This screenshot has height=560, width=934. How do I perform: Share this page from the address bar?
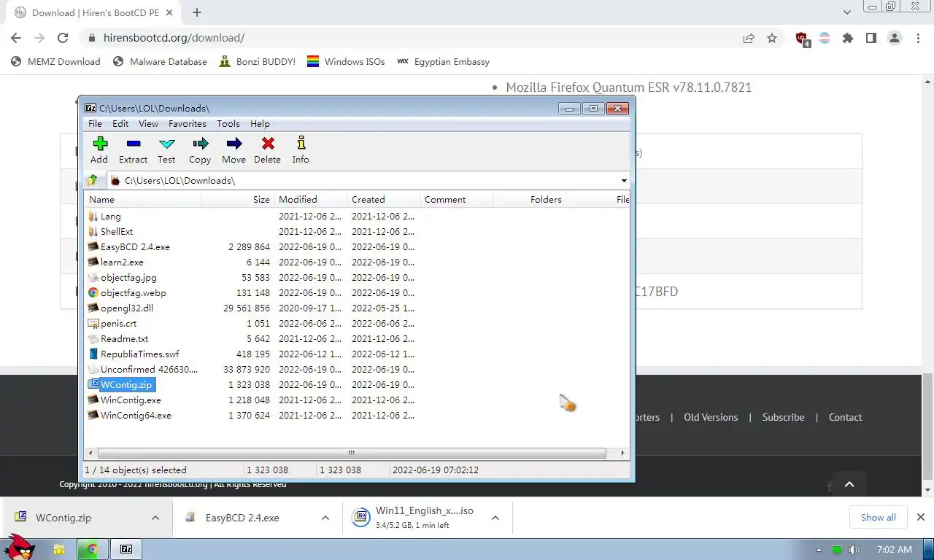tap(749, 38)
